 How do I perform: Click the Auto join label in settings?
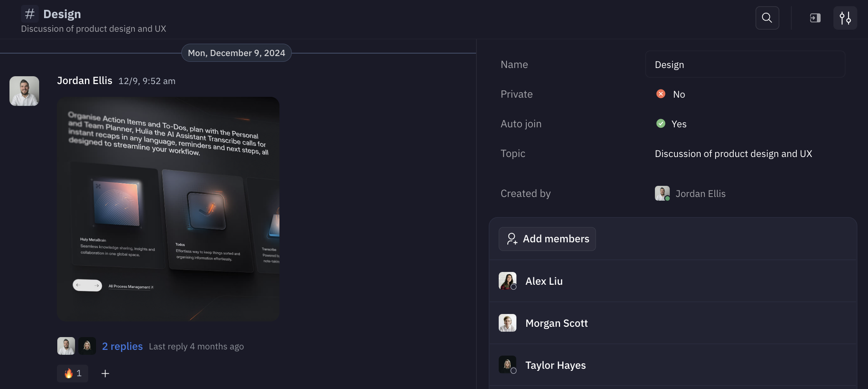pos(521,124)
